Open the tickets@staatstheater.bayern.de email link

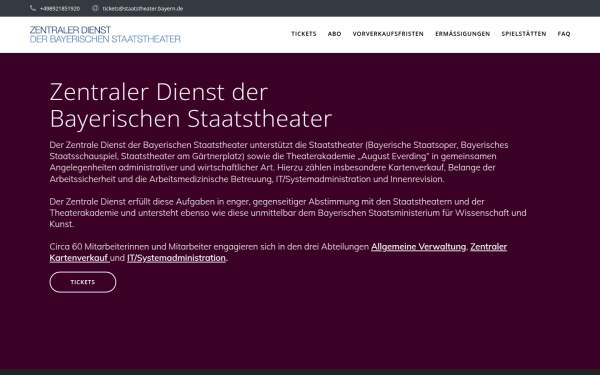(x=143, y=8)
